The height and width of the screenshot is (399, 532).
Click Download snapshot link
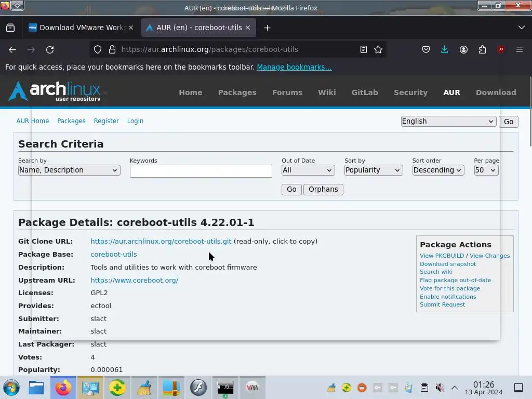click(448, 264)
